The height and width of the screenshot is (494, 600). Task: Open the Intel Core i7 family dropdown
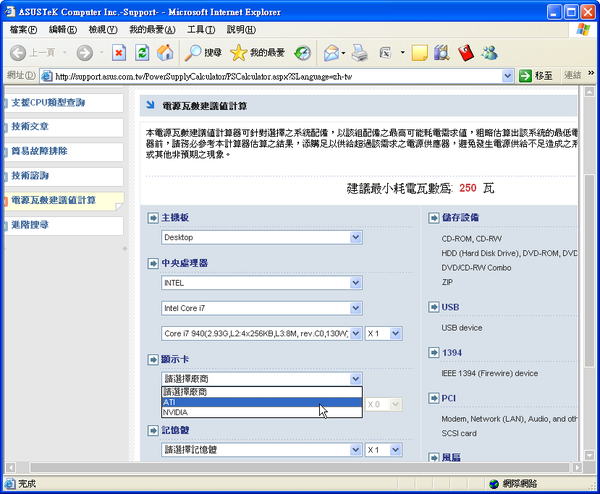pos(262,308)
